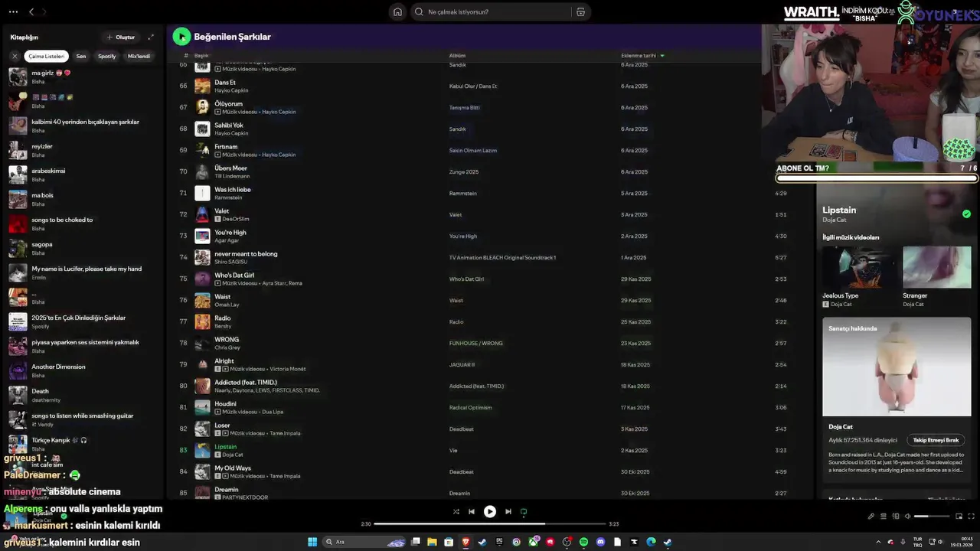Open 'kalbimi 40 yerinden bıçaklayan şarkılar' playlist

(83, 126)
